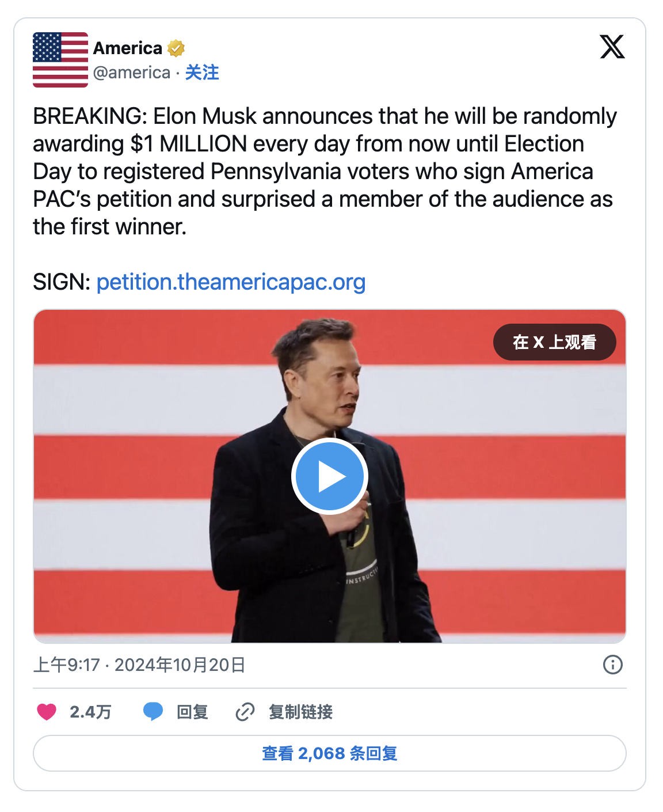The image size is (663, 812).
Task: Click the 2.4万 like count
Action: point(90,712)
